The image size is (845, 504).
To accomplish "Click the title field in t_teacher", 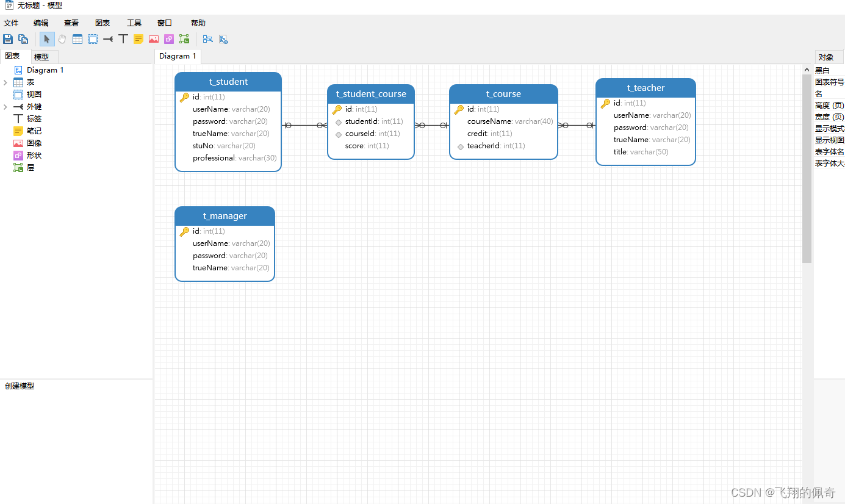I will coord(641,152).
